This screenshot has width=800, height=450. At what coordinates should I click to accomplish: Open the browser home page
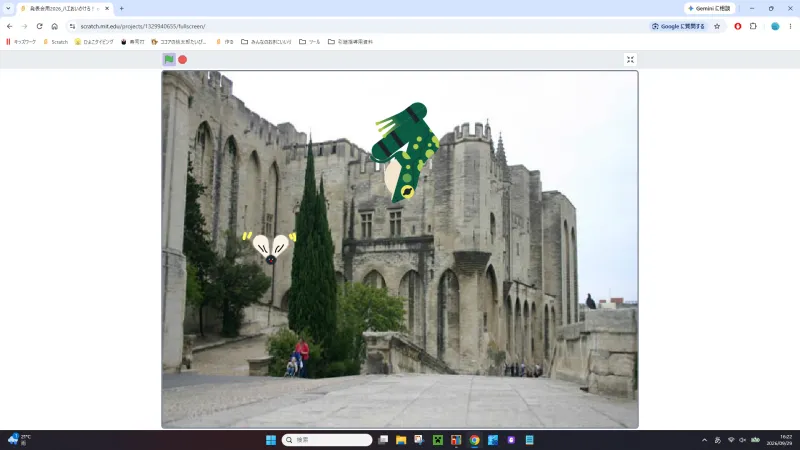pyautogui.click(x=55, y=26)
